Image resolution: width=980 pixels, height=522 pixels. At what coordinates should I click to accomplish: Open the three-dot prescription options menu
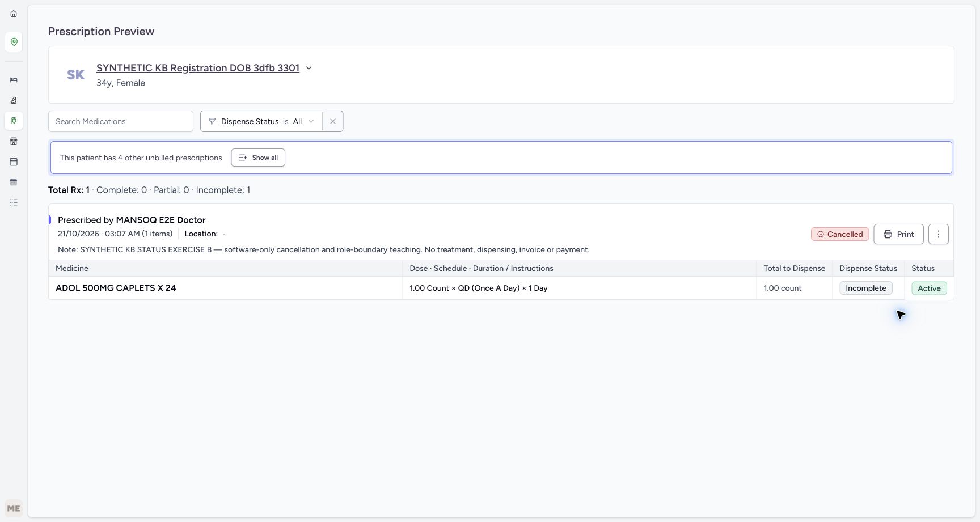coord(939,234)
